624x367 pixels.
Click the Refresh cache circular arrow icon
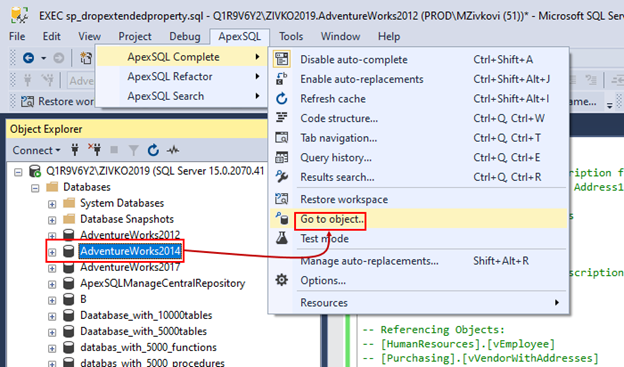tap(282, 98)
